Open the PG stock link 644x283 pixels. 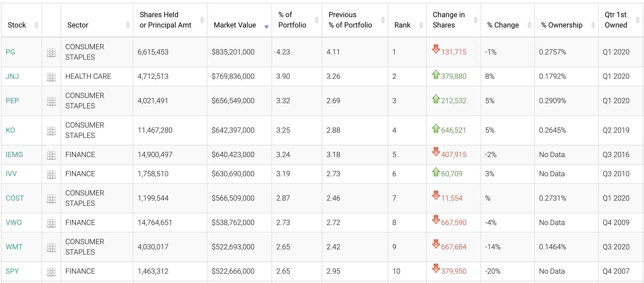click(x=10, y=52)
